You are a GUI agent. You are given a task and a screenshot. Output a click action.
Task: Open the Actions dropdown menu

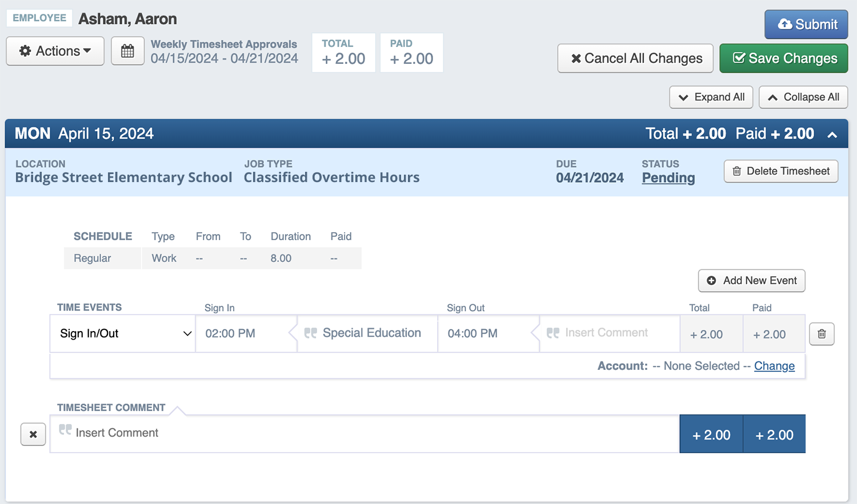(x=55, y=51)
